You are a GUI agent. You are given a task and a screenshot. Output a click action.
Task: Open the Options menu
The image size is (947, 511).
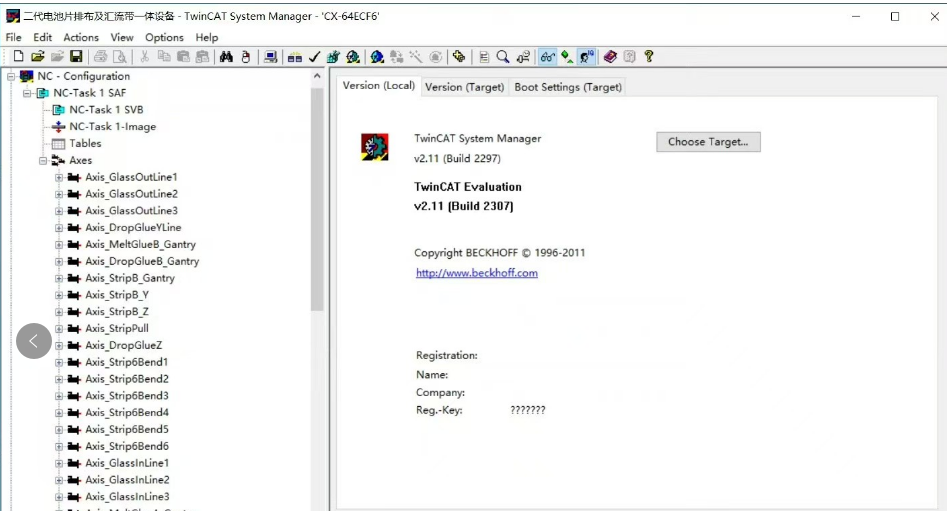point(164,37)
